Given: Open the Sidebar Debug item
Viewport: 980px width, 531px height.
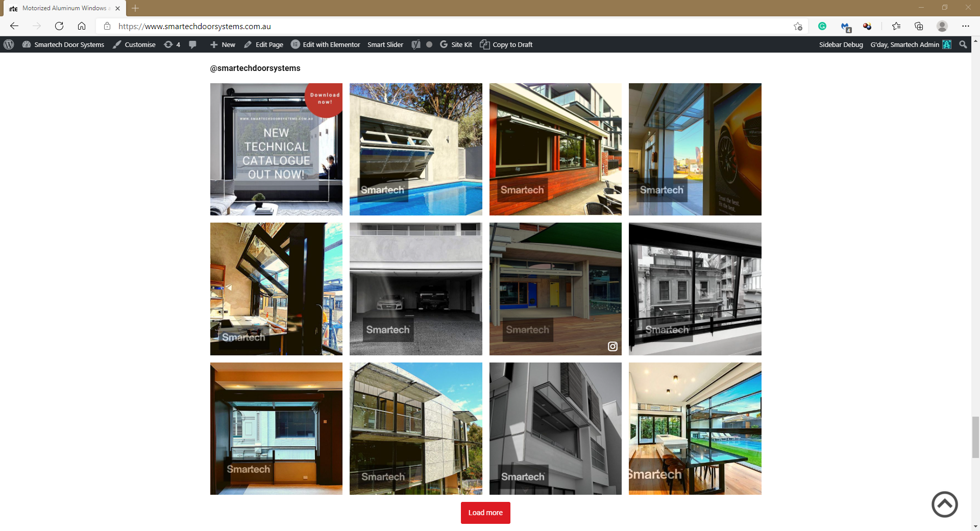Looking at the screenshot, I should [x=841, y=44].
